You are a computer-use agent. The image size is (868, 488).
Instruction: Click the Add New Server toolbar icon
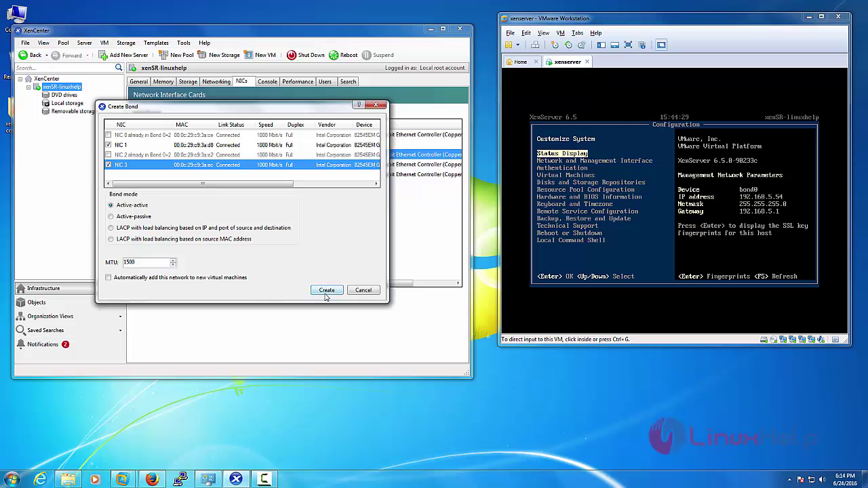click(103, 55)
